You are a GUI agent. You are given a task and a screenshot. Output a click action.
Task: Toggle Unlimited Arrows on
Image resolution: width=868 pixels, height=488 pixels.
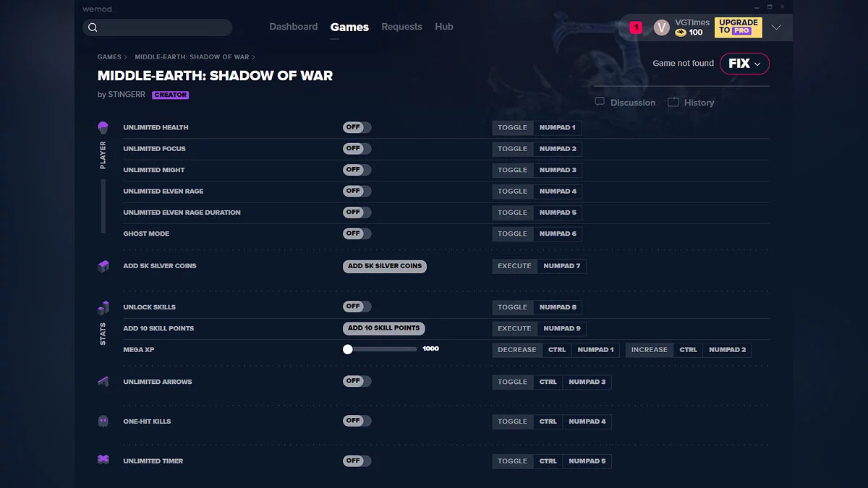tap(357, 381)
